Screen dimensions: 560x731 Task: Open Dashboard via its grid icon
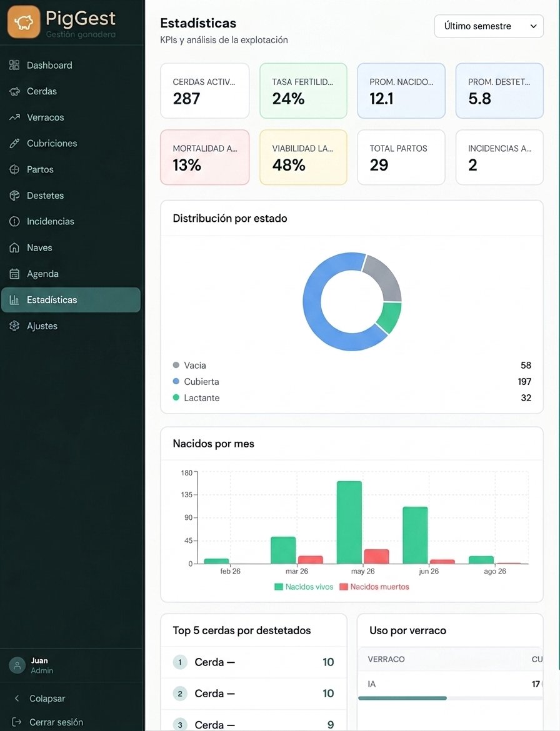[x=14, y=65]
